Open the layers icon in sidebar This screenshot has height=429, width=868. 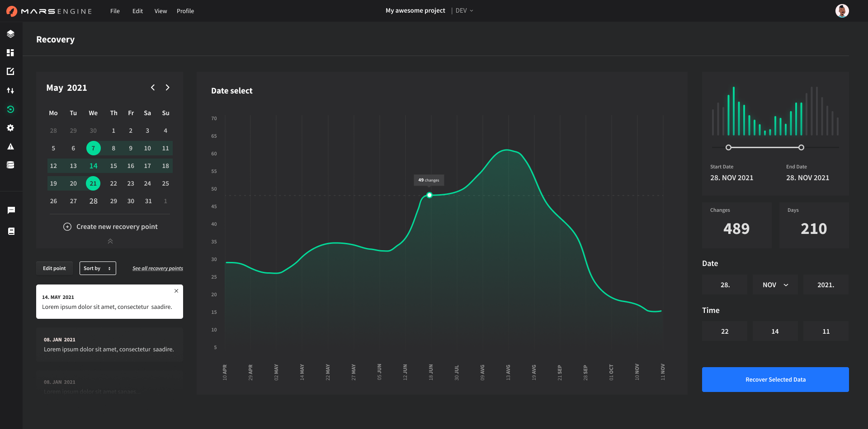[10, 34]
